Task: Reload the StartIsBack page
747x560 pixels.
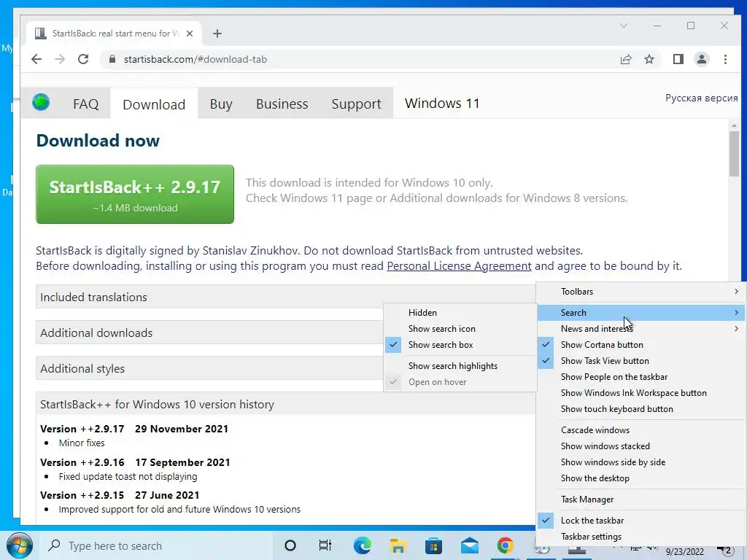Action: (x=83, y=59)
